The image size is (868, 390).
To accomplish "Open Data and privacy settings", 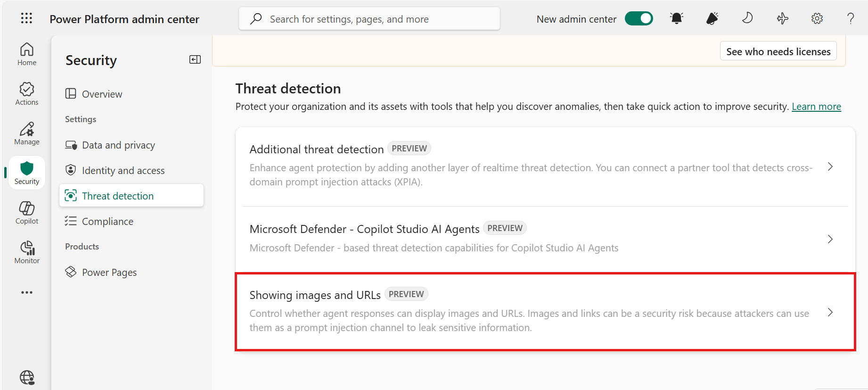I will click(x=131, y=145).
